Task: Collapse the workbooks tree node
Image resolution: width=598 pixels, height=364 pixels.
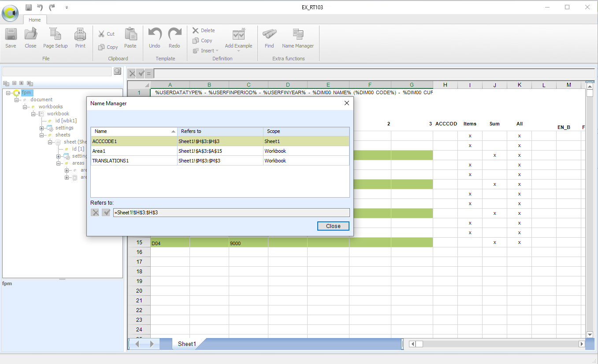Action: pos(25,107)
